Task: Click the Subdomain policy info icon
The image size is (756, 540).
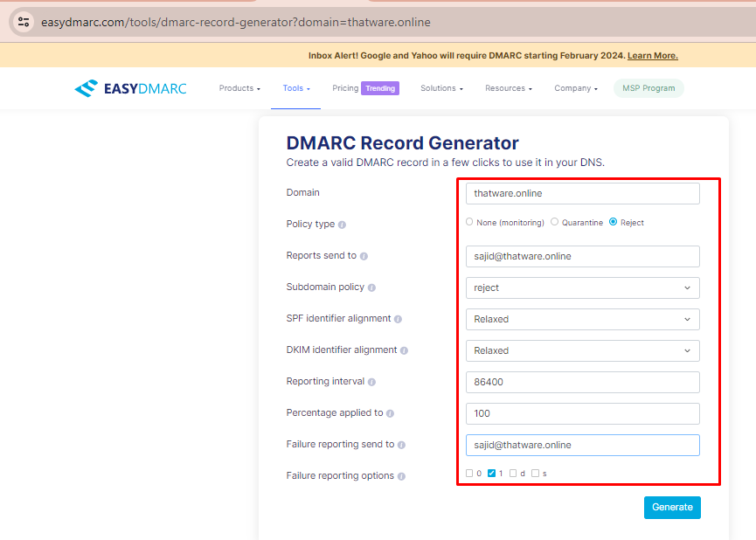Action: coord(371,287)
